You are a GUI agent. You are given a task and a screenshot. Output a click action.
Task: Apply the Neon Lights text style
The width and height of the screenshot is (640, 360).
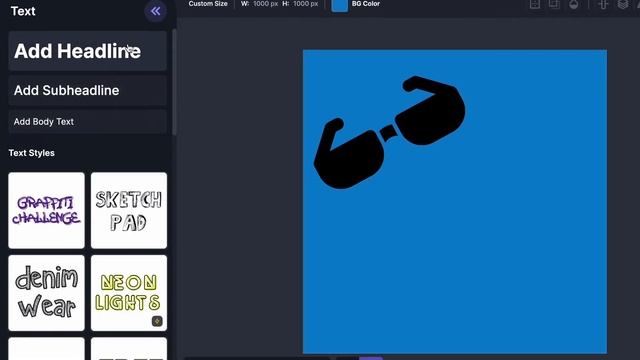(129, 293)
